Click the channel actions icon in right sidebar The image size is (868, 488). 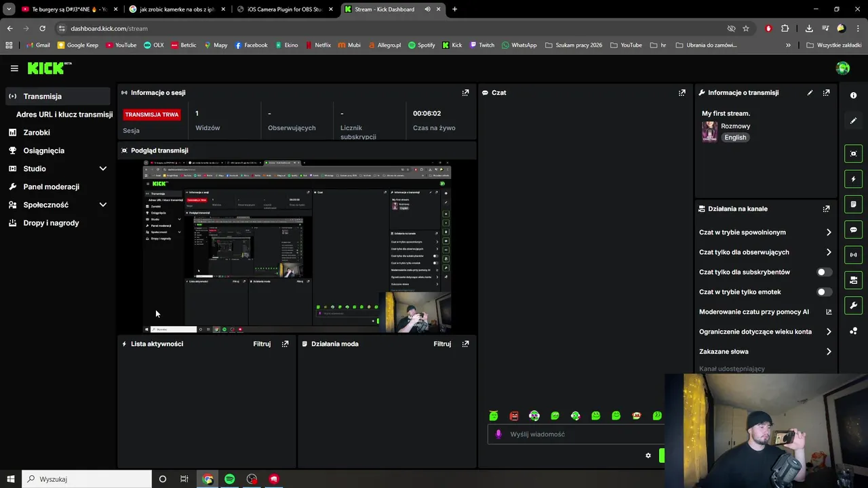click(x=853, y=280)
